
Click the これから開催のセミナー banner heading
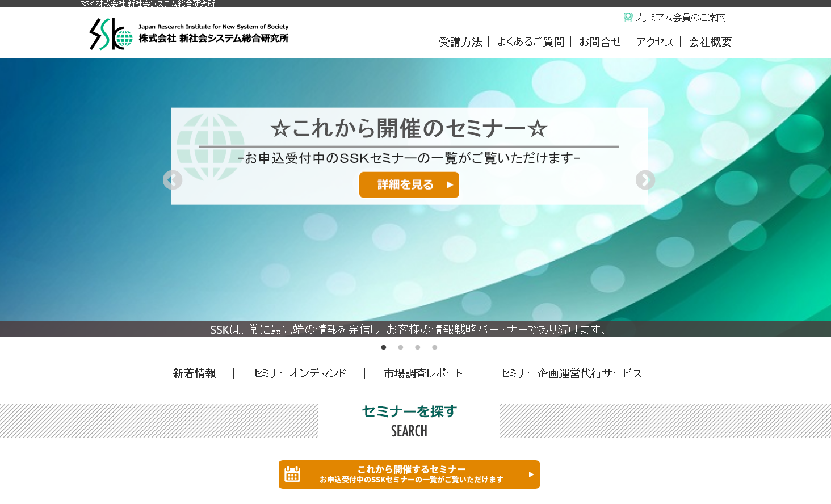pos(409,128)
